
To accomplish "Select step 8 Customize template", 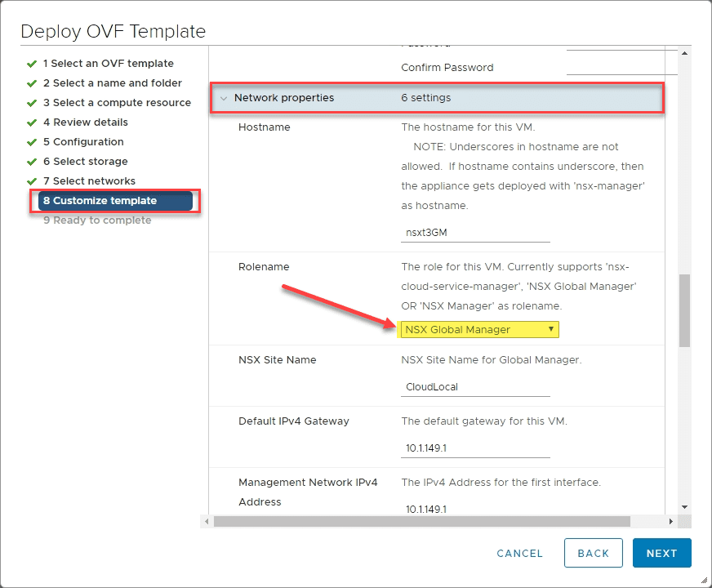I will click(115, 201).
